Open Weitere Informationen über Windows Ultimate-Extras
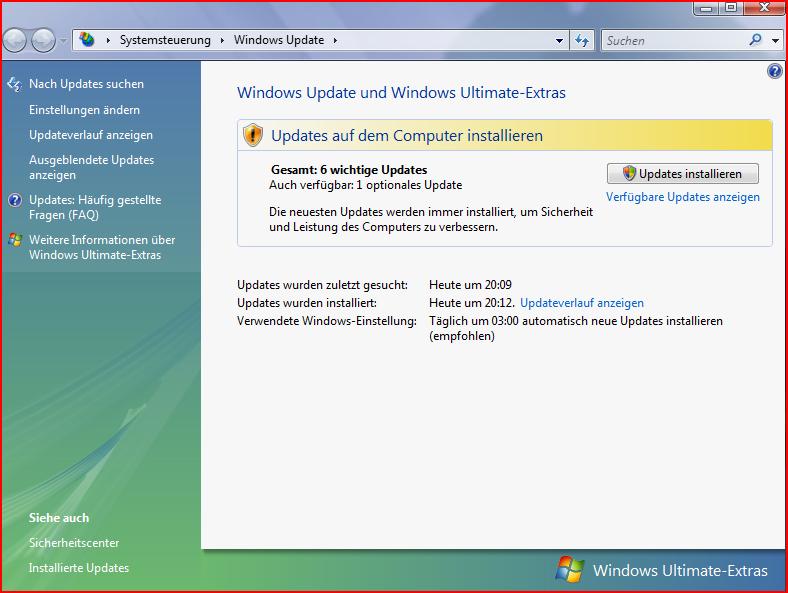Viewport: 788px width, 593px height. pyautogui.click(x=102, y=247)
